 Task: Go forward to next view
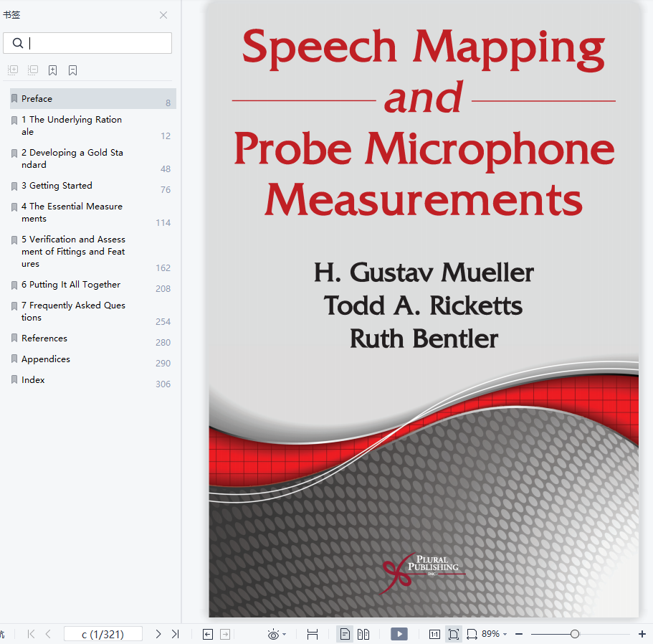225,635
